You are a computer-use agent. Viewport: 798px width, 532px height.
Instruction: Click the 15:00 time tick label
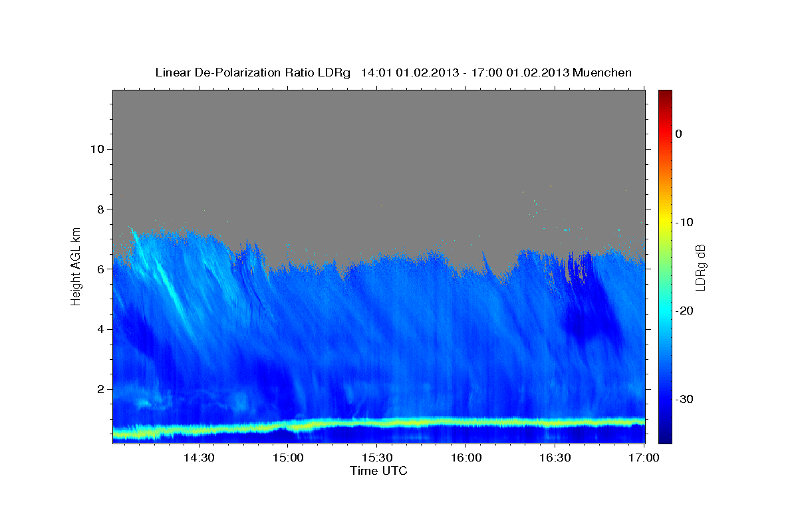pyautogui.click(x=287, y=458)
